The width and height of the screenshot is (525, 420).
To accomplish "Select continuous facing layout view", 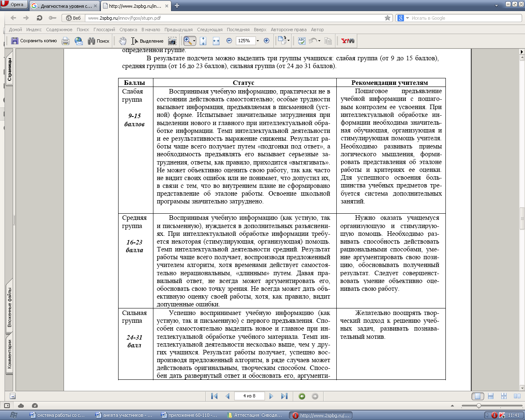I will point(517,396).
